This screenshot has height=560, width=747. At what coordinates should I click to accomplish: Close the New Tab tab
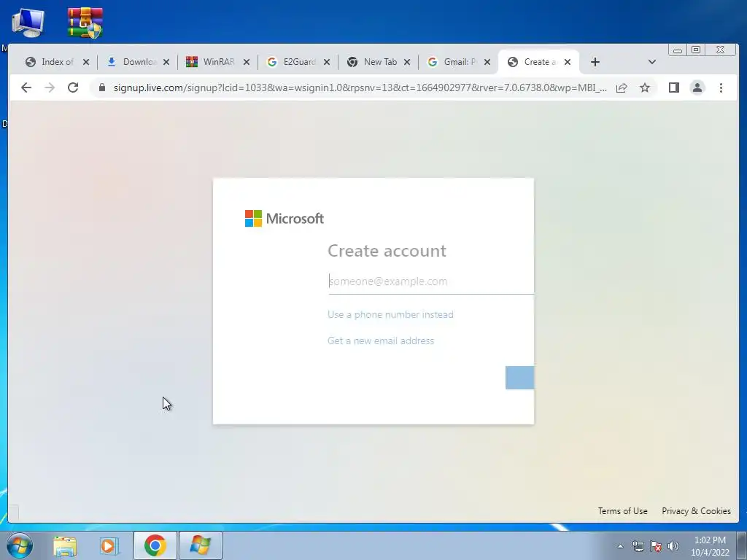click(407, 62)
